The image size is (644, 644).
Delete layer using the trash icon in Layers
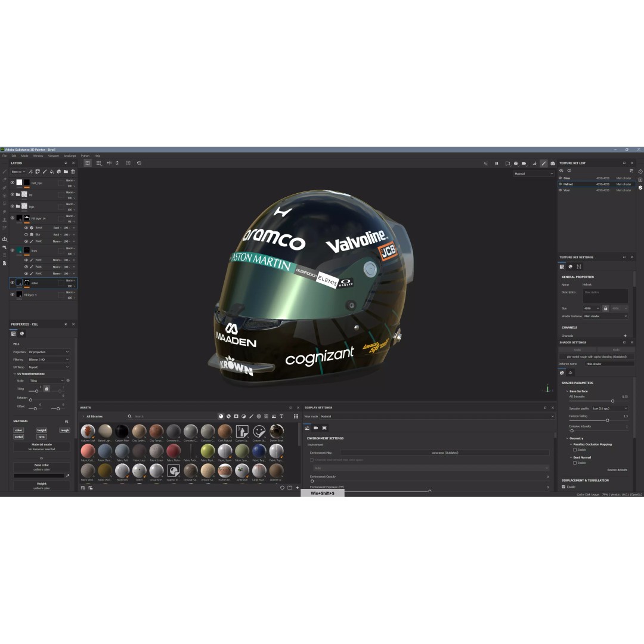73,172
